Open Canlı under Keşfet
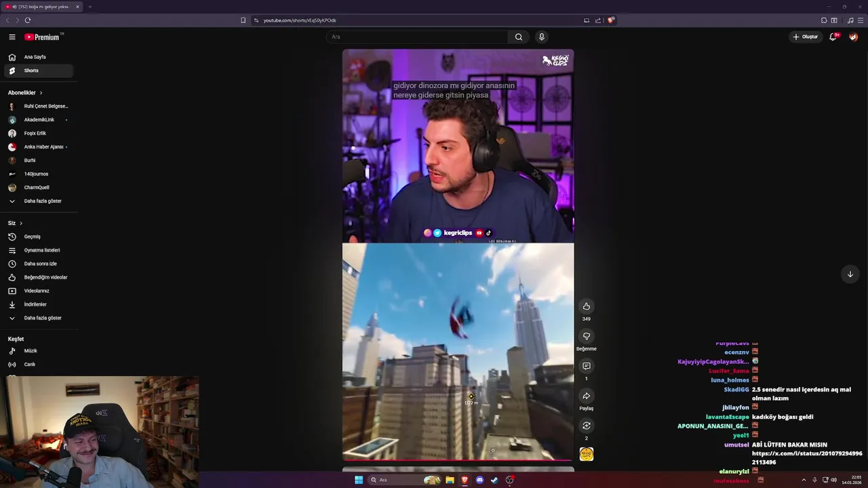The width and height of the screenshot is (868, 488). 37,365
